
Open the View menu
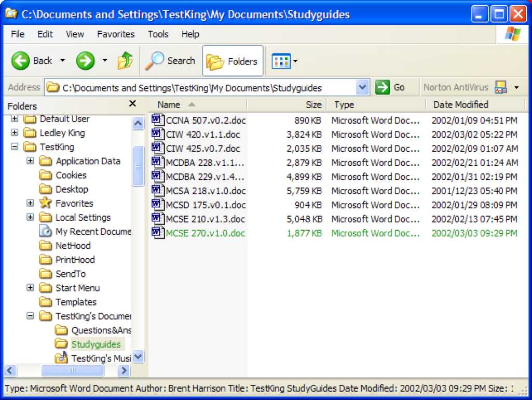pyautogui.click(x=75, y=34)
